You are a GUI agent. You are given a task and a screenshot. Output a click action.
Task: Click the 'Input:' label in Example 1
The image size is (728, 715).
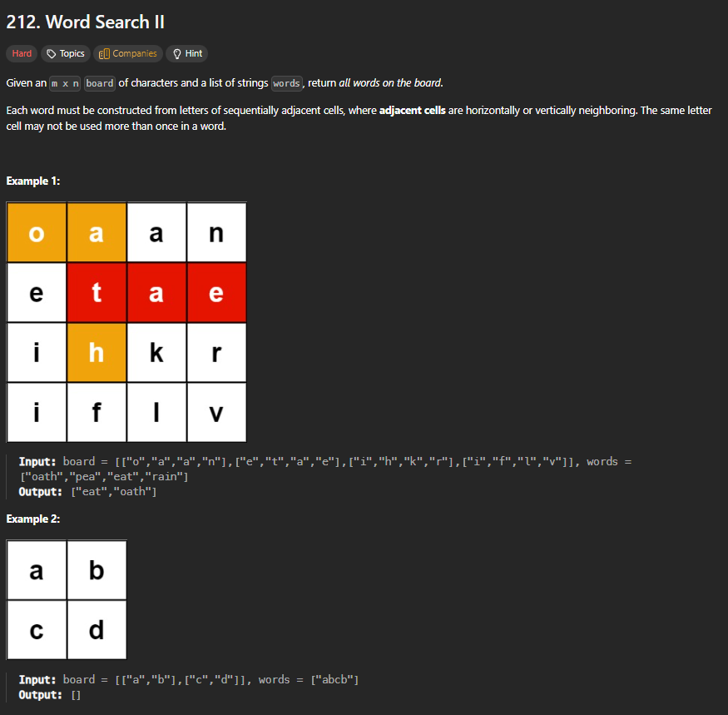click(37, 461)
